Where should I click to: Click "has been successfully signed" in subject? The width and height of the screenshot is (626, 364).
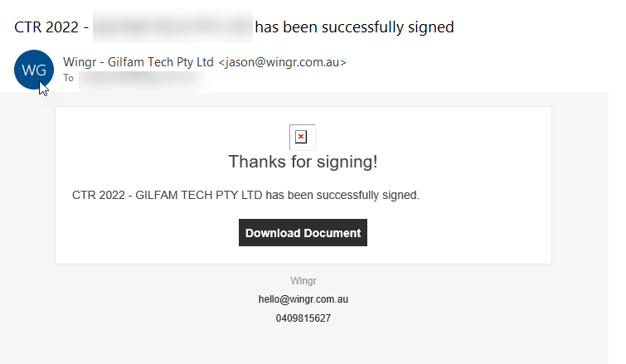point(354,27)
